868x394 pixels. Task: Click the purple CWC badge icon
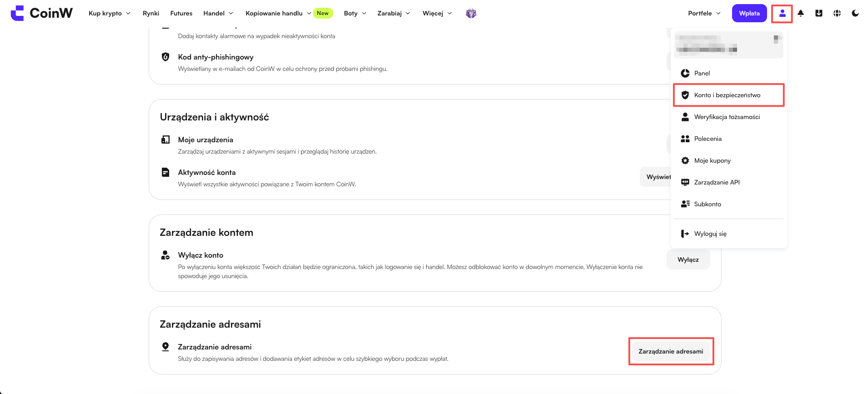click(x=471, y=14)
